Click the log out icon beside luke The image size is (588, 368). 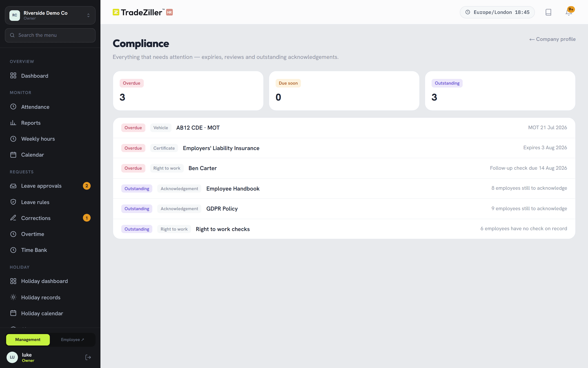click(x=88, y=357)
